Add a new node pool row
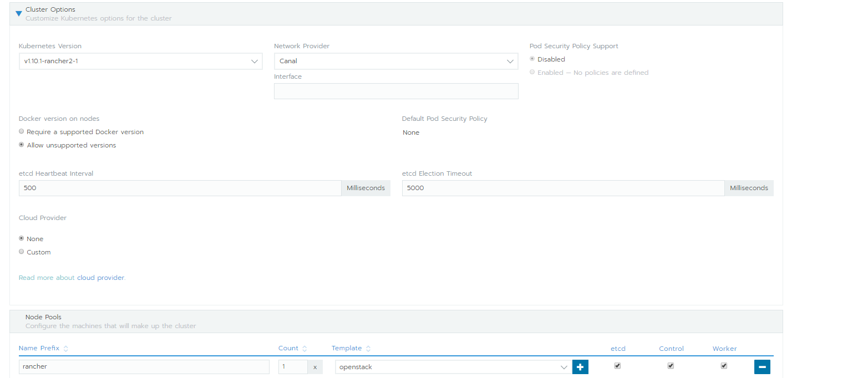Viewport: 868px width, 378px height. pos(580,366)
